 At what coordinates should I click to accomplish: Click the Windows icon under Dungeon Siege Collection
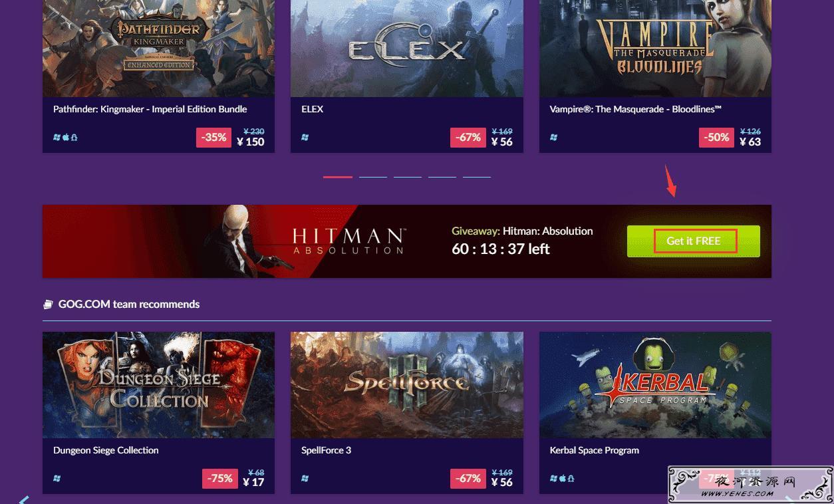point(57,478)
